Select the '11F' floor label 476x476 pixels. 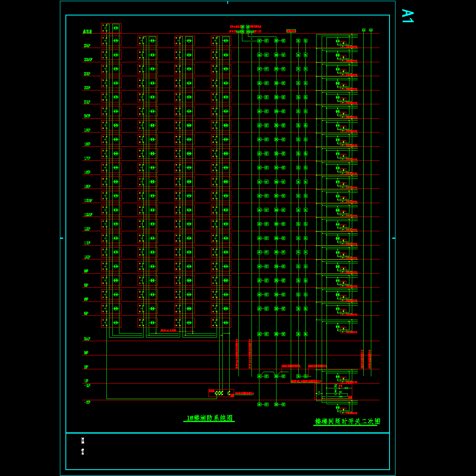[87, 243]
